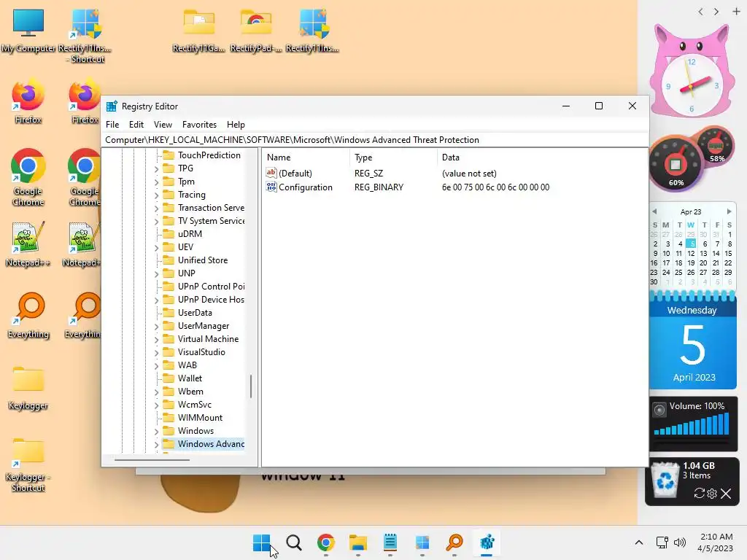Expand the Windows registry key
Screen dimensions: 747x560
(156, 431)
